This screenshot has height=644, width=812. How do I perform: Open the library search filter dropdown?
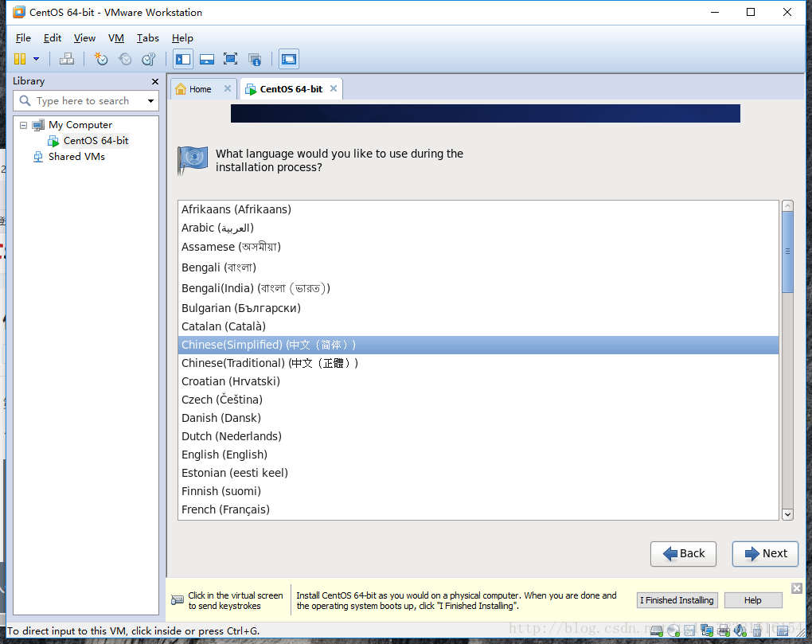point(150,101)
